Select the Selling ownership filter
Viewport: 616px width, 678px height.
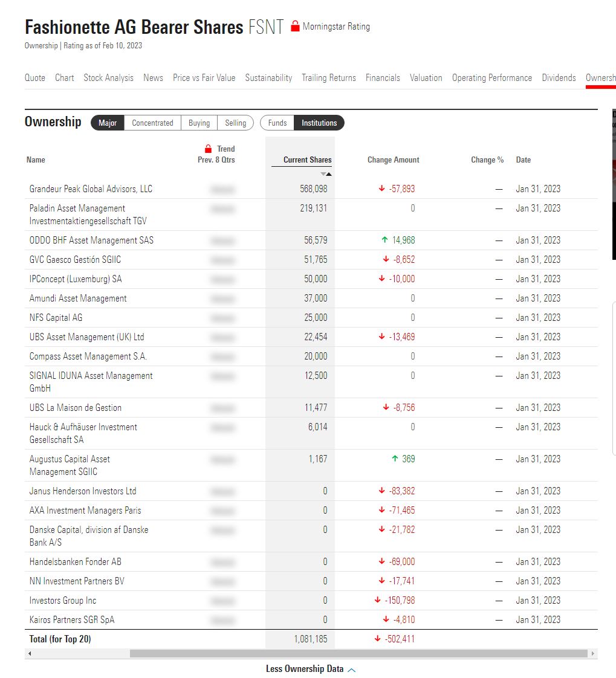(x=235, y=123)
